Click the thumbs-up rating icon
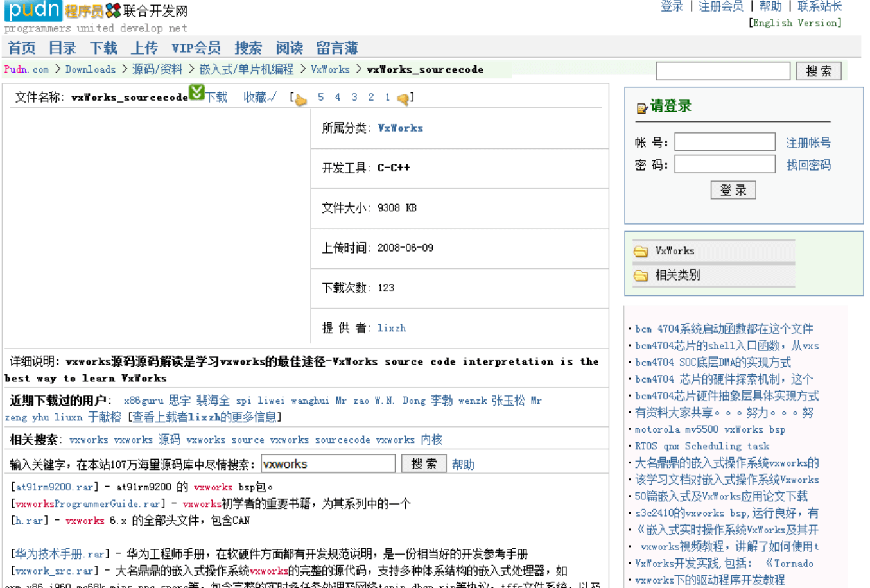The width and height of the screenshot is (870, 588). tap(300, 99)
